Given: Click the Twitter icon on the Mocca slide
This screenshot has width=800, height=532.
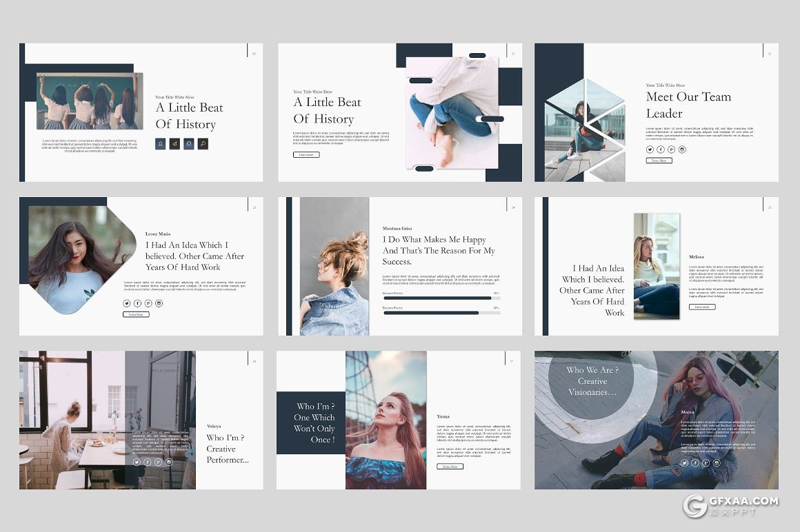Looking at the screenshot, I should click(x=684, y=462).
